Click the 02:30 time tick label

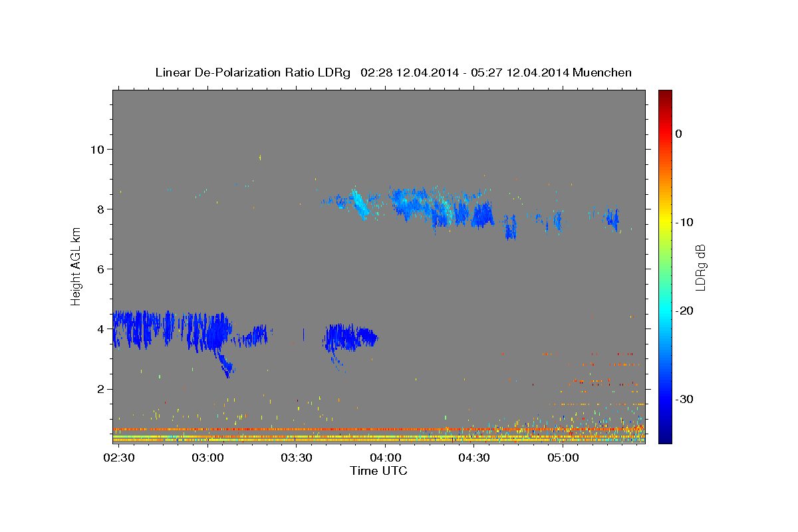point(119,458)
